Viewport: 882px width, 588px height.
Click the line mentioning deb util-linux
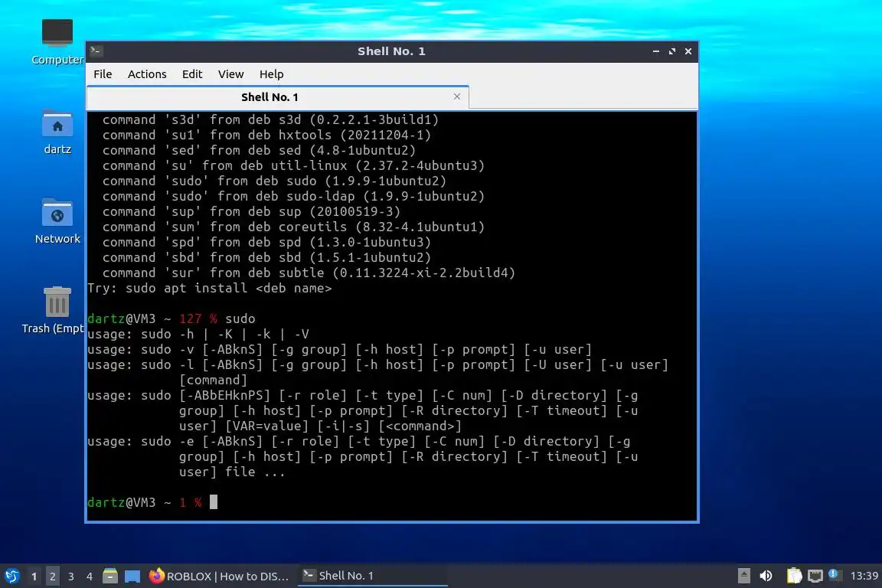[293, 165]
